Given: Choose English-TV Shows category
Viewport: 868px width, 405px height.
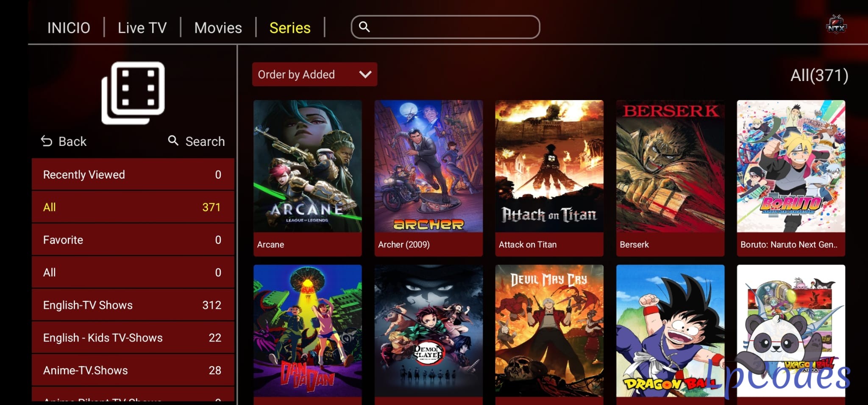Looking at the screenshot, I should pos(133,305).
